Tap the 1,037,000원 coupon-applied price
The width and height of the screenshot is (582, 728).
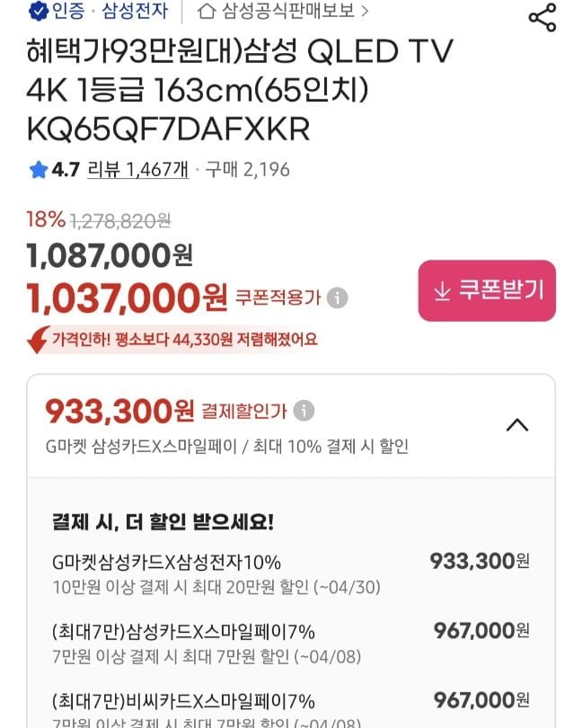127,296
